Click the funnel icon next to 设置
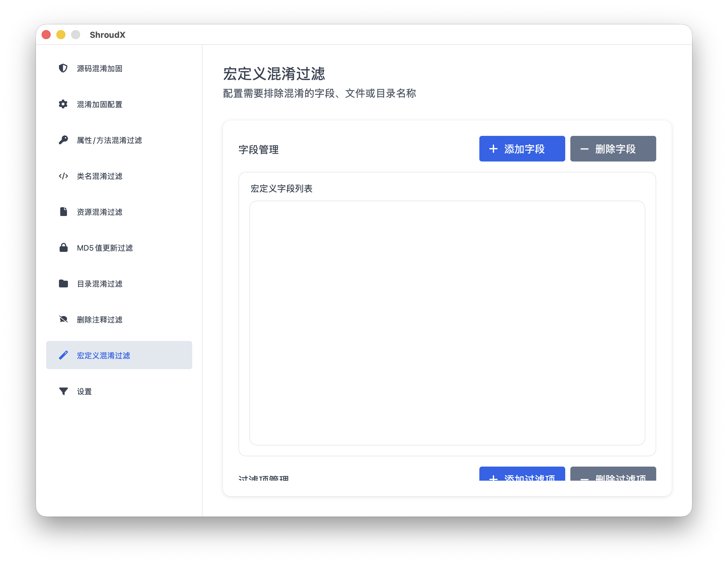728x564 pixels. 63,391
